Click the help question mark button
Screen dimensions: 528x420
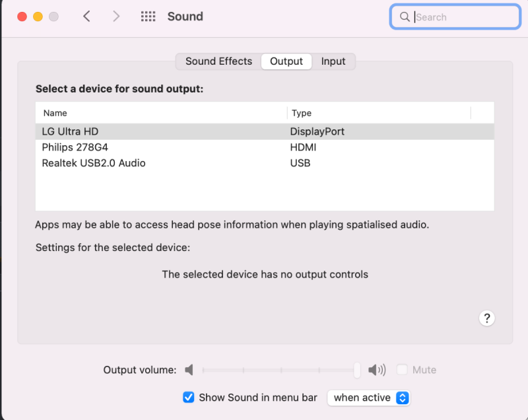(486, 318)
